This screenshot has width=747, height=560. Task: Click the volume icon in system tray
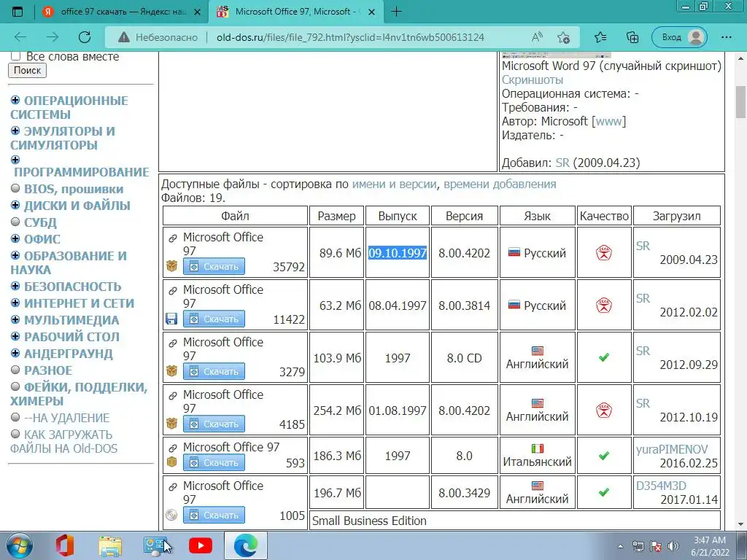(673, 546)
